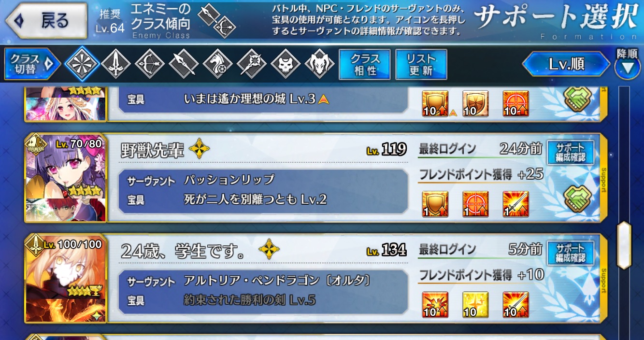Toggle the クラス切替 class switch button
644x340 pixels.
32,64
